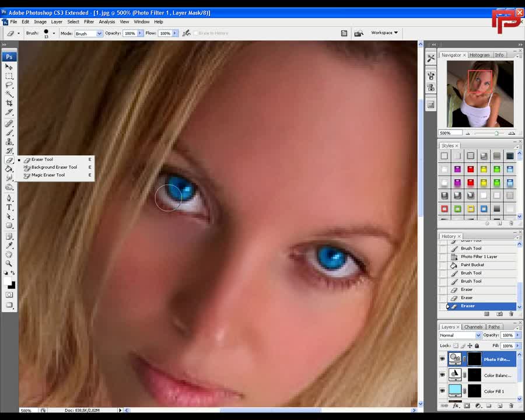Select the Hand tool

click(x=9, y=255)
